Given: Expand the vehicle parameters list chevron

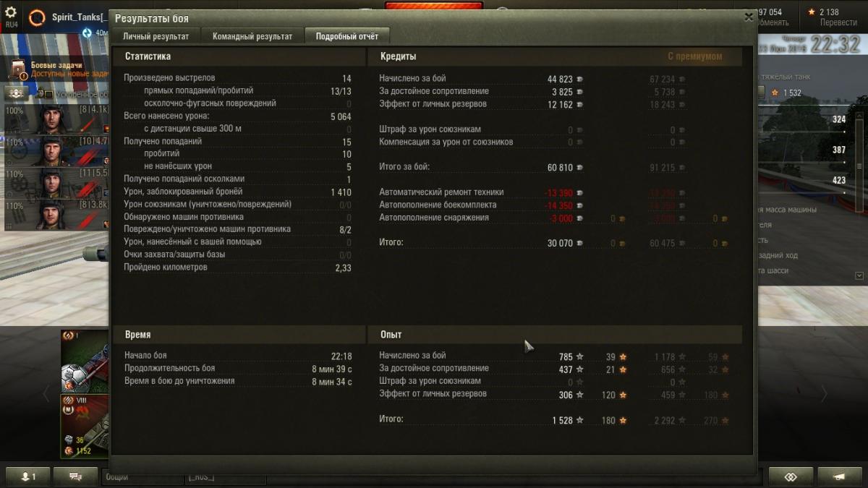Looking at the screenshot, I should (x=859, y=275).
